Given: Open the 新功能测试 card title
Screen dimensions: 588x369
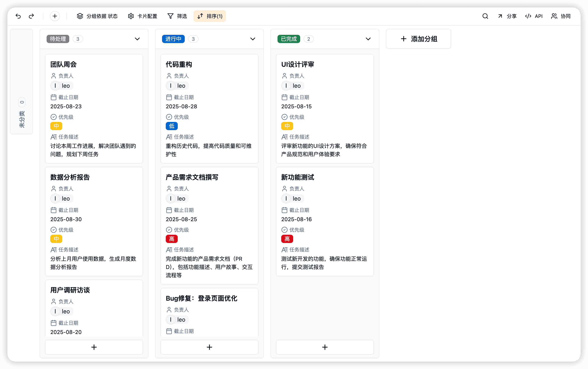Looking at the screenshot, I should [x=298, y=177].
